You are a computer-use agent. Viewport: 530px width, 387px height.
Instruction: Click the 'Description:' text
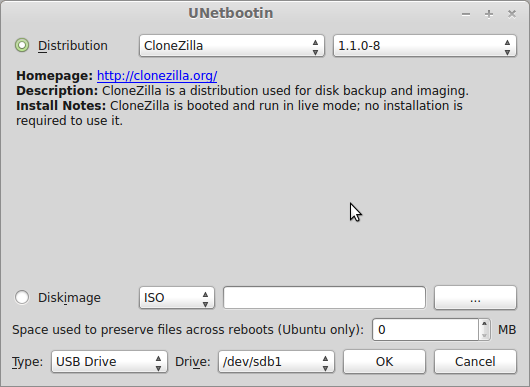(x=57, y=91)
